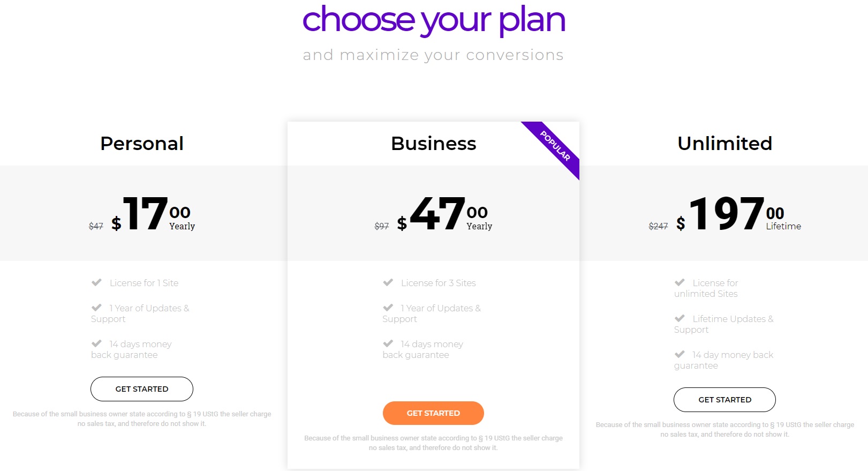Click the checkmark next to Lifetime Updates & Support
Viewport: 868px width, 471px height.
click(x=680, y=318)
